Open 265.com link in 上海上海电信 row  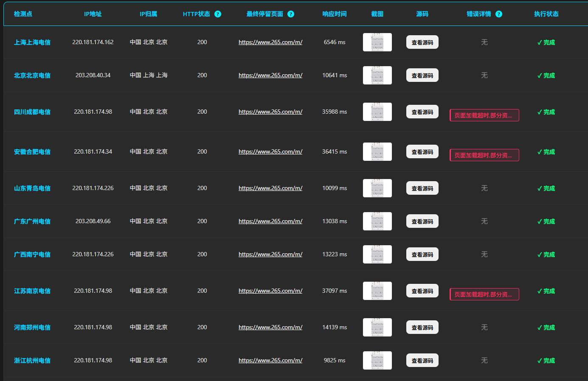point(270,42)
